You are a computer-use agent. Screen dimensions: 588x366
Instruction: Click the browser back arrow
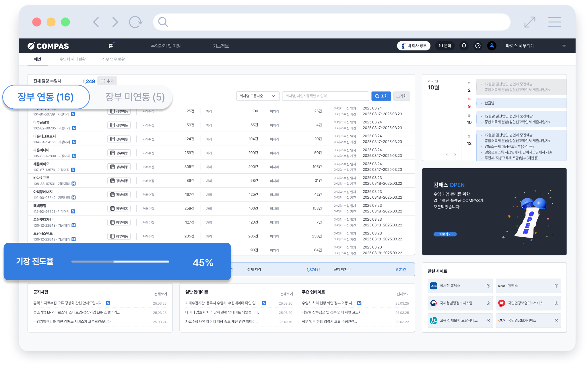pos(96,22)
